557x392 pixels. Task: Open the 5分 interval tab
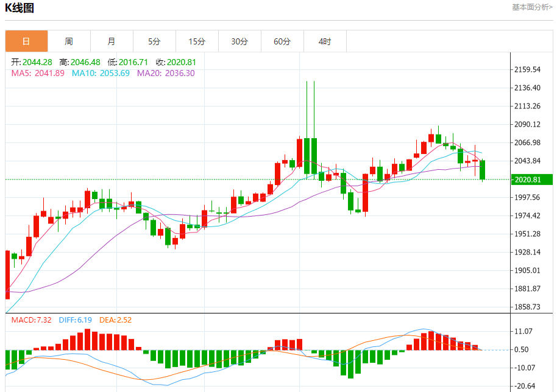(154, 41)
